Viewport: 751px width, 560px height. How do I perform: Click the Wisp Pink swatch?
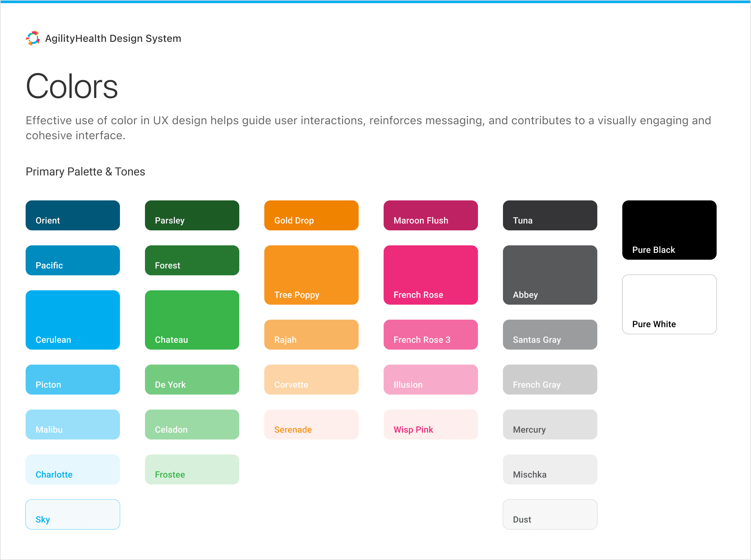(x=430, y=425)
